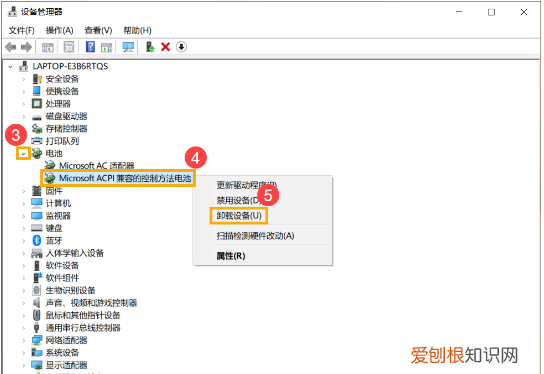The image size is (544, 374).
Task: Select Microsoft AC 适配器 device
Action: (x=97, y=165)
